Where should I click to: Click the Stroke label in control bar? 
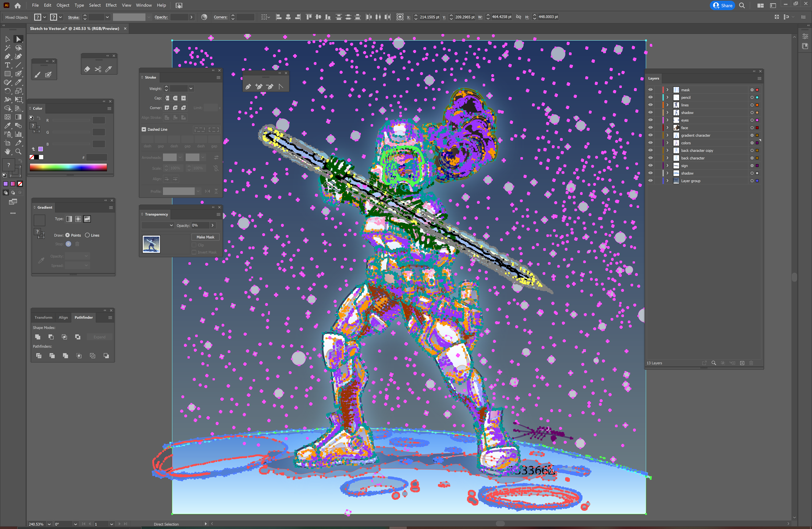pyautogui.click(x=73, y=17)
